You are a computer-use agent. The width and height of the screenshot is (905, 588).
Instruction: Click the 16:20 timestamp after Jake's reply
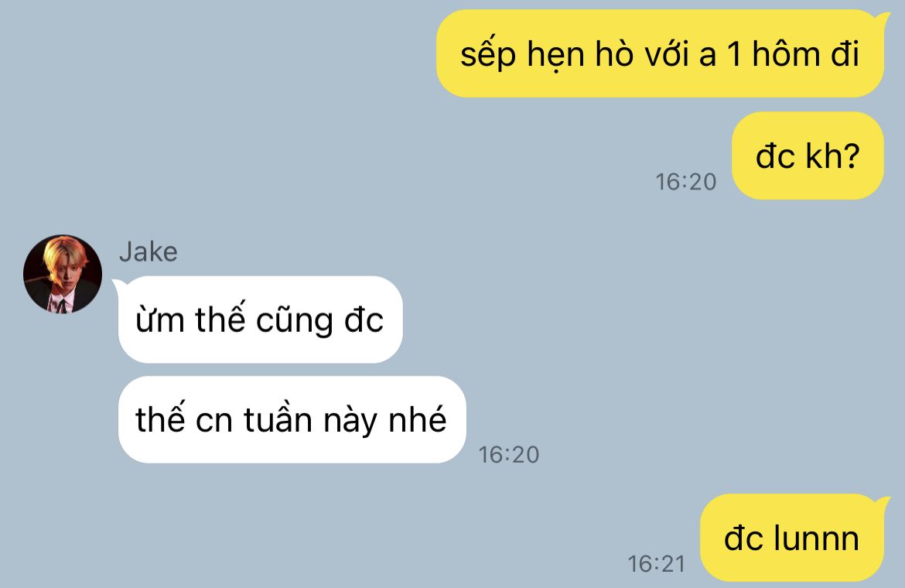pos(508,455)
